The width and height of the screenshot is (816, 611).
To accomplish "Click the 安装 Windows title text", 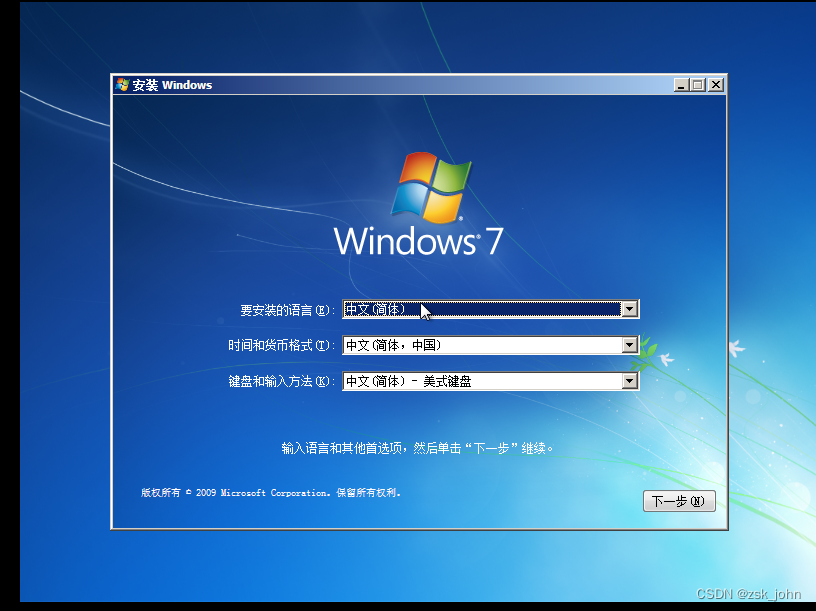I will [x=172, y=85].
